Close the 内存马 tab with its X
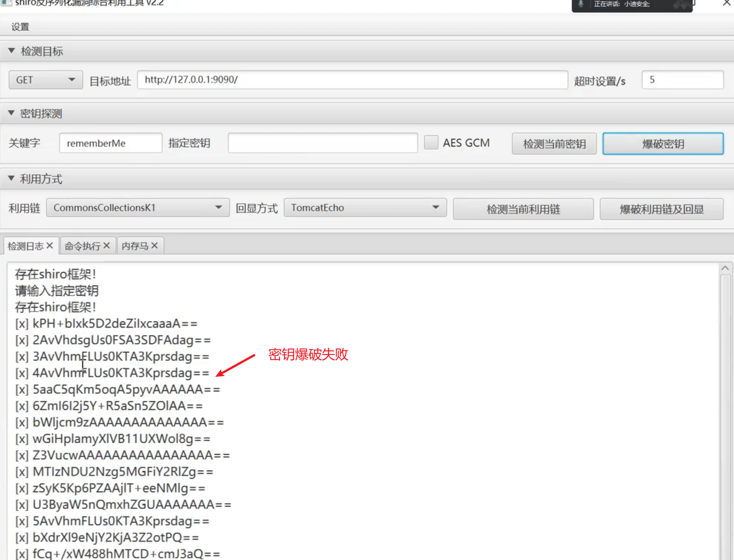734x560 pixels. 154,246
